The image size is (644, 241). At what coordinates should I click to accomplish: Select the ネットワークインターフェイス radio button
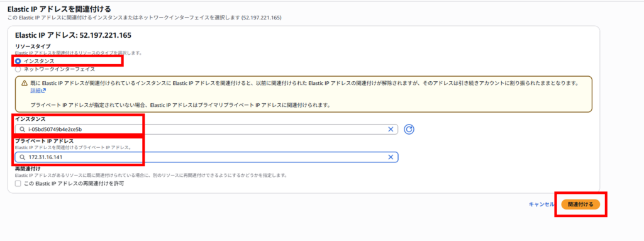point(18,69)
